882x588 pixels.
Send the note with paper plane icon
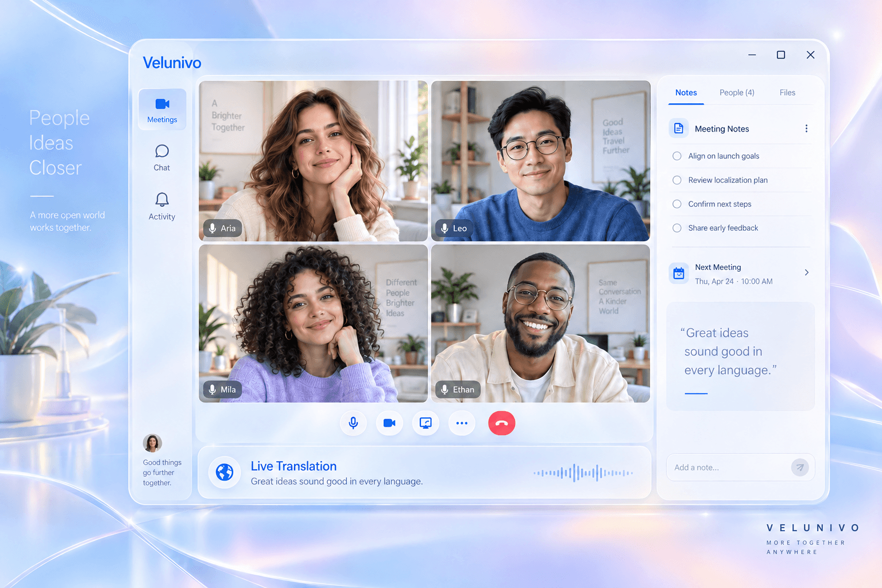click(x=800, y=467)
